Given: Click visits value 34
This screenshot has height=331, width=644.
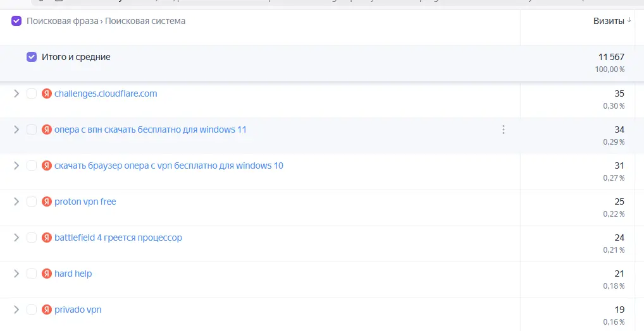Looking at the screenshot, I should click(x=619, y=129).
